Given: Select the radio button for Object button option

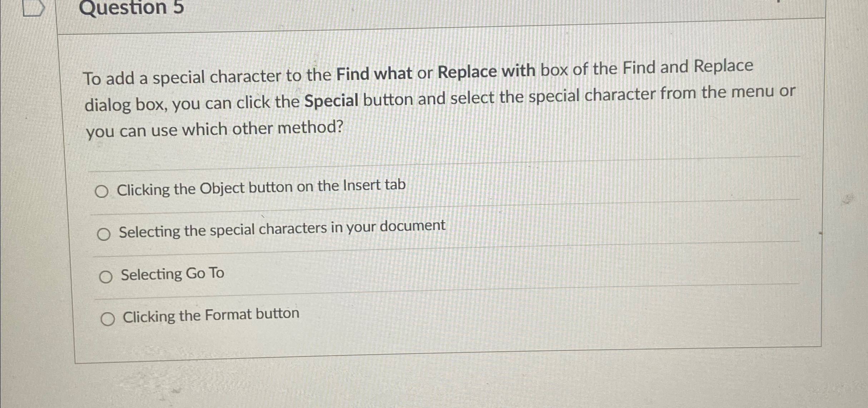Looking at the screenshot, I should 103,191.
